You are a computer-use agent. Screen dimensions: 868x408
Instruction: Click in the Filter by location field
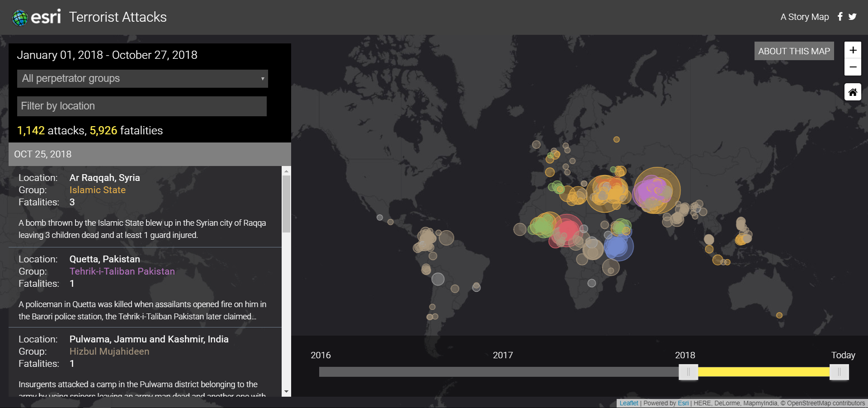[142, 106]
